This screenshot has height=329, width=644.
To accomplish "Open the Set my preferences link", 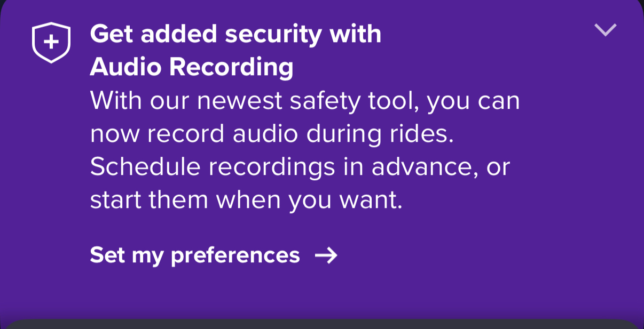I will tap(195, 255).
